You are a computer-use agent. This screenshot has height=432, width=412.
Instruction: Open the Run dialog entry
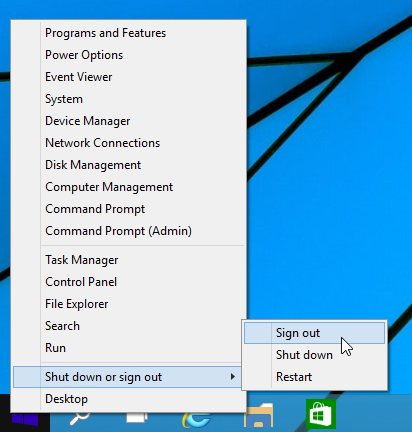pyautogui.click(x=129, y=348)
